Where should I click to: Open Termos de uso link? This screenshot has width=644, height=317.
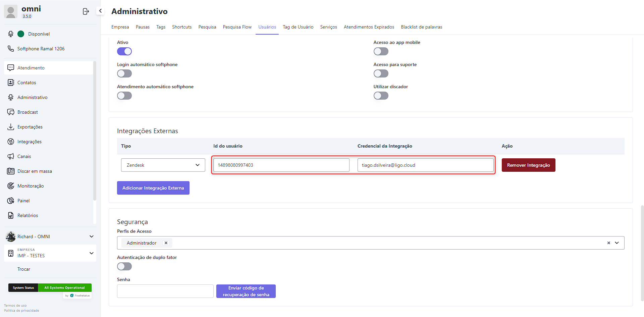pyautogui.click(x=15, y=306)
